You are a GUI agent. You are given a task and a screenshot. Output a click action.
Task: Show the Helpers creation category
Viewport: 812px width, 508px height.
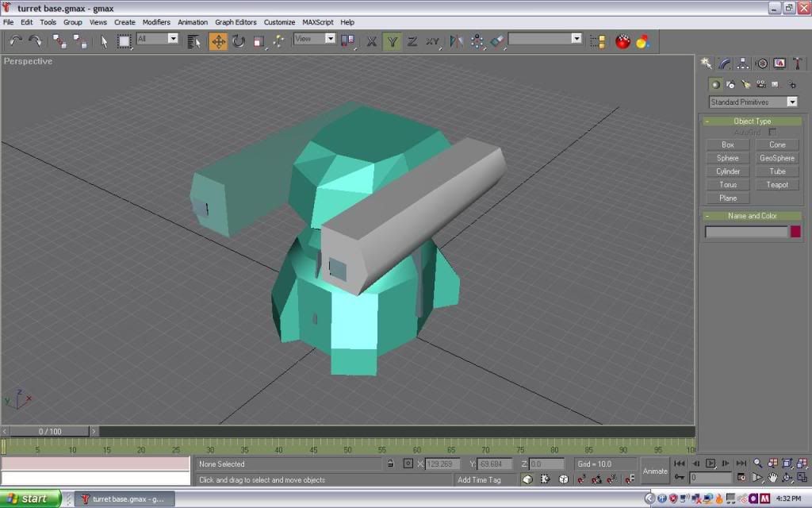pyautogui.click(x=776, y=84)
